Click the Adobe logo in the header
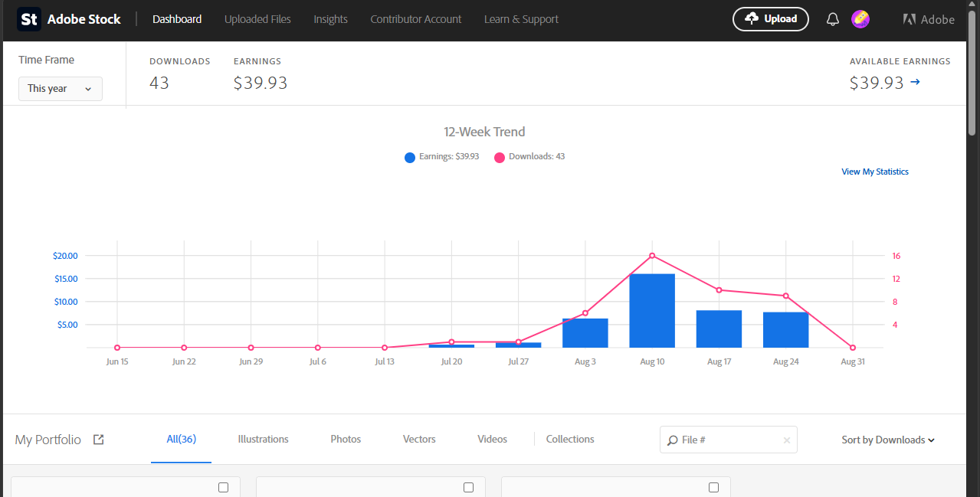 (929, 19)
